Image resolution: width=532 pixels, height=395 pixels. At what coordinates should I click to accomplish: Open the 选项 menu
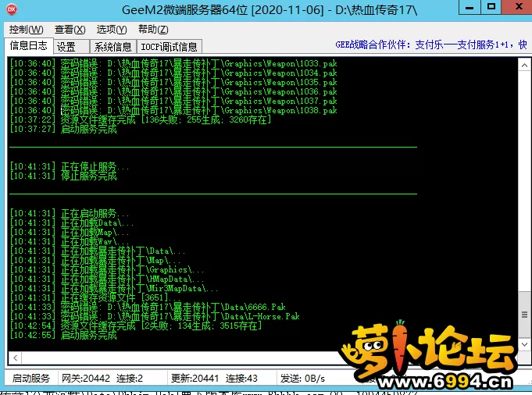click(x=112, y=29)
